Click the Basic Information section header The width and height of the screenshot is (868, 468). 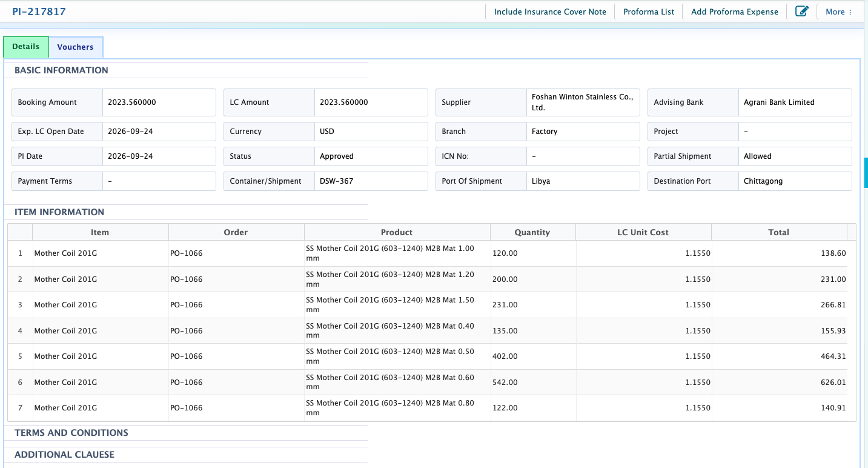(61, 70)
